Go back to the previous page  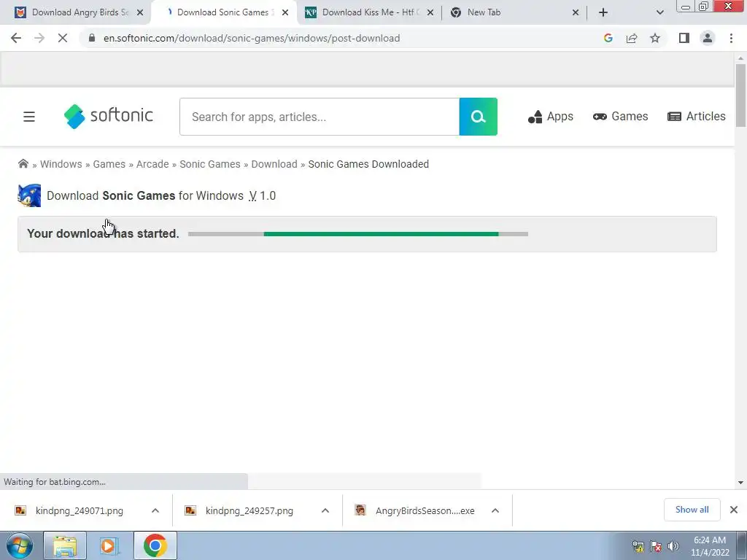click(16, 38)
